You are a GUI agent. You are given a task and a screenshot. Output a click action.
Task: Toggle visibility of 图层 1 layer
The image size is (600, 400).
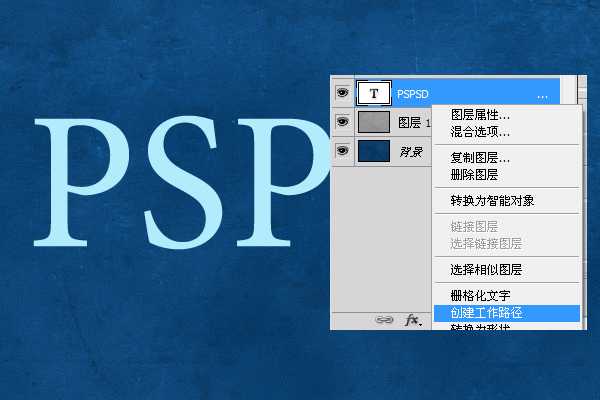point(342,122)
